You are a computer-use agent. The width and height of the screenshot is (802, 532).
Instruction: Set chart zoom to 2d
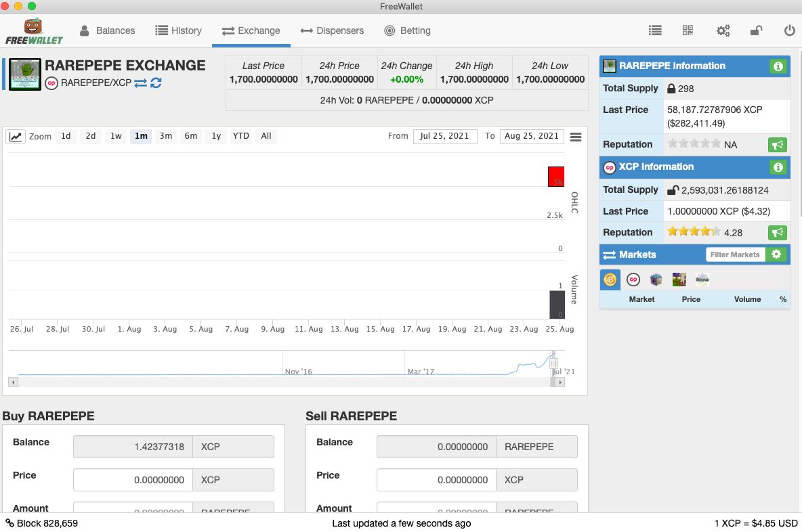[x=91, y=136]
